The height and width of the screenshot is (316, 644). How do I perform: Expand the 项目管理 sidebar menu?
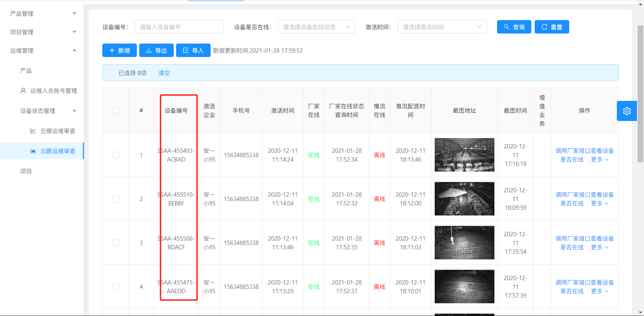coord(42,32)
